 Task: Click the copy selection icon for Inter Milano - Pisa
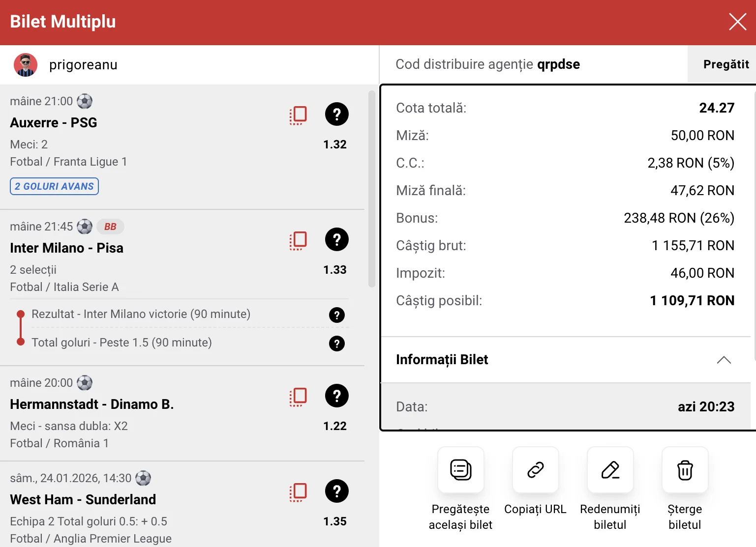298,240
